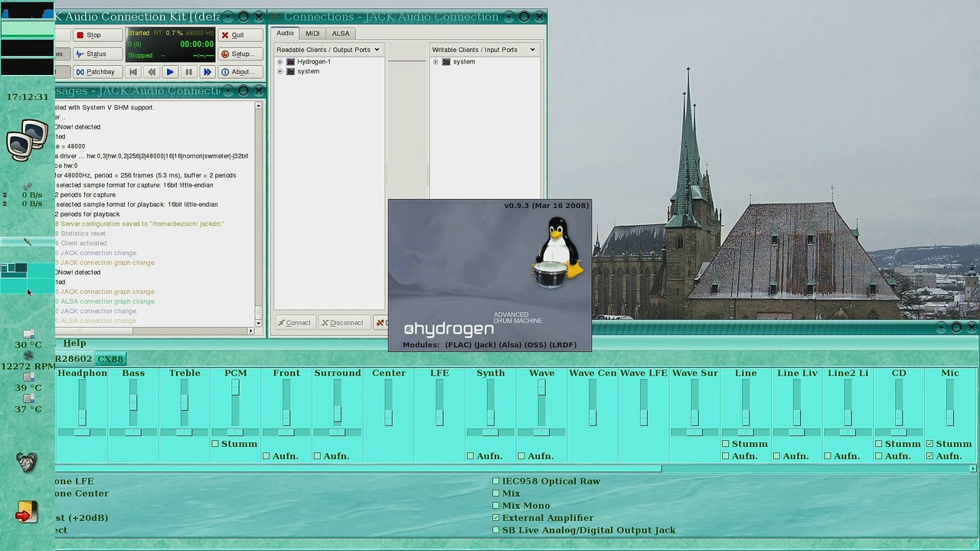980x551 pixels.
Task: Click the transport backward button
Action: [152, 72]
